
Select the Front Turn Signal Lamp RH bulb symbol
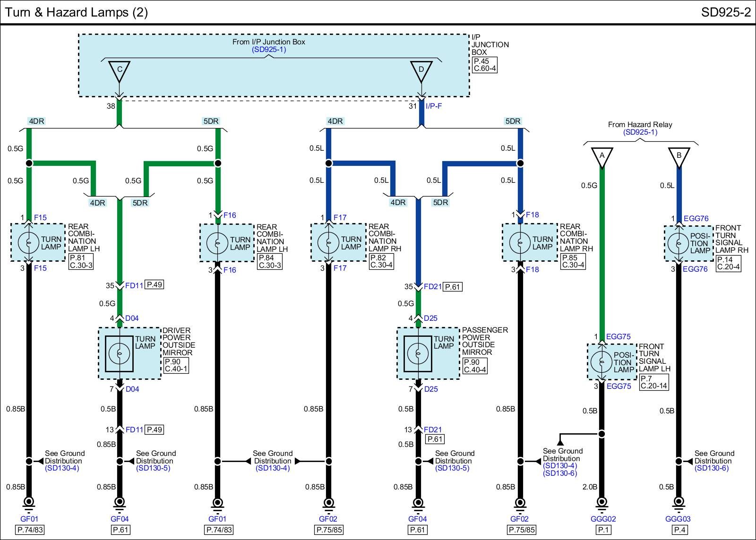[x=678, y=244]
